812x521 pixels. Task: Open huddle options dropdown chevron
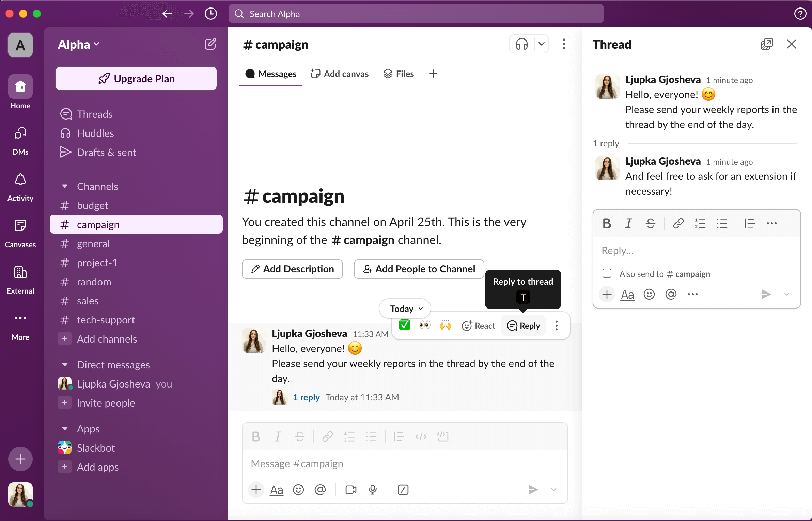pos(542,44)
